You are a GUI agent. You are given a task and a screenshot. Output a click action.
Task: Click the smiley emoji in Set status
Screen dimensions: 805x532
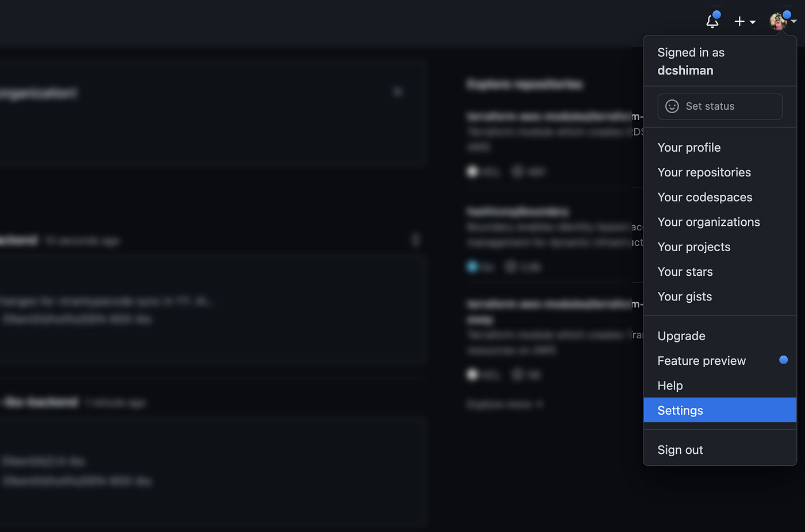(x=672, y=106)
